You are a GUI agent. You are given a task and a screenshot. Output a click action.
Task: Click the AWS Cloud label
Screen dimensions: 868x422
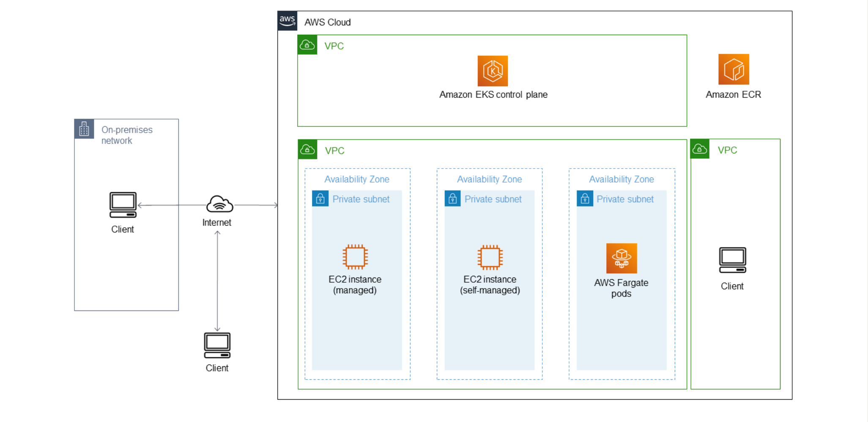click(x=328, y=22)
